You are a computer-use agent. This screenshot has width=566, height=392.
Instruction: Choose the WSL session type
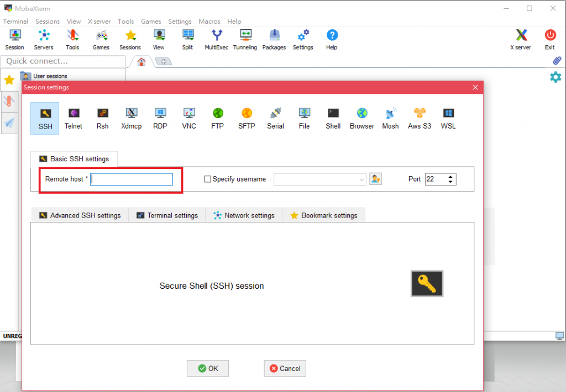pyautogui.click(x=448, y=118)
